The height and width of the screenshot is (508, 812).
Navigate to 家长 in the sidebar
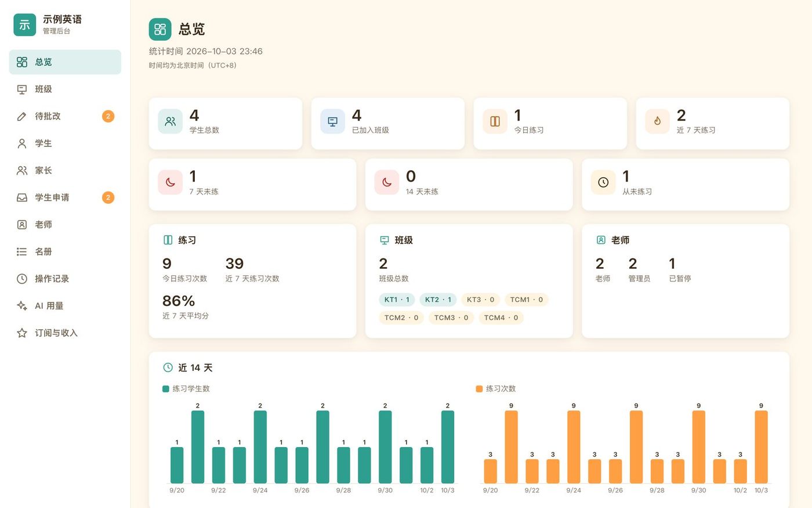tap(65, 171)
